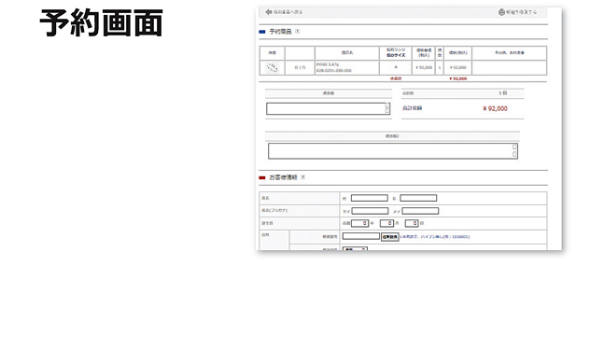Open the product thumbnail image in table
The height and width of the screenshot is (364, 590).
click(272, 68)
